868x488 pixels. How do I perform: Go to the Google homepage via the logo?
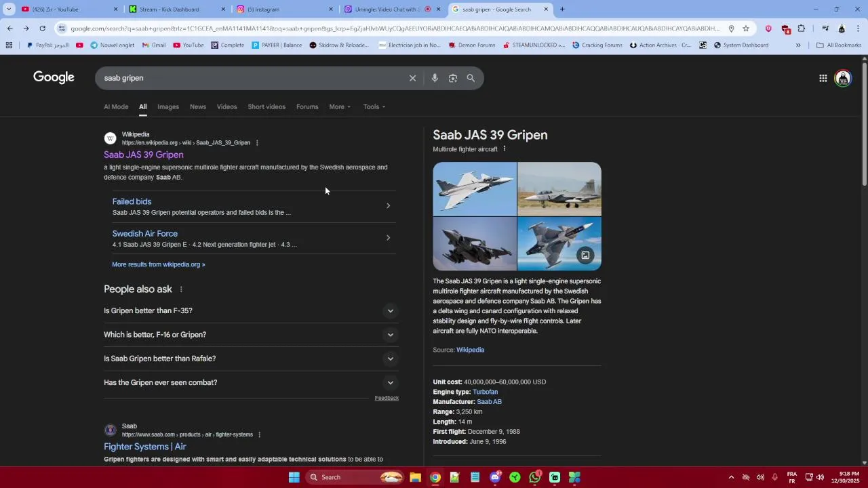click(54, 77)
